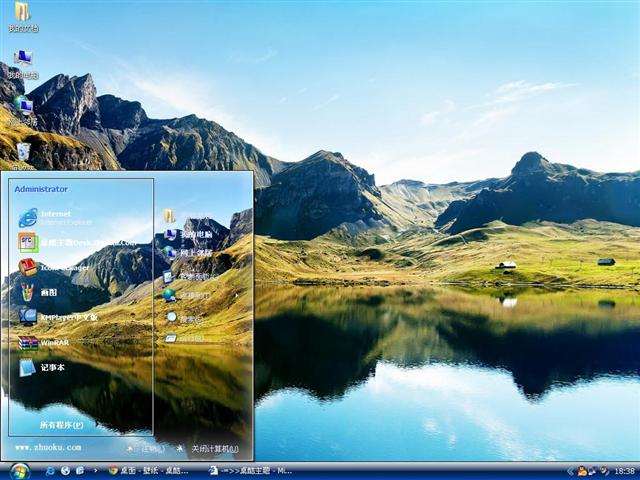
Task: Open My Computer (我的电脑) in Start menu
Action: pyautogui.click(x=188, y=234)
